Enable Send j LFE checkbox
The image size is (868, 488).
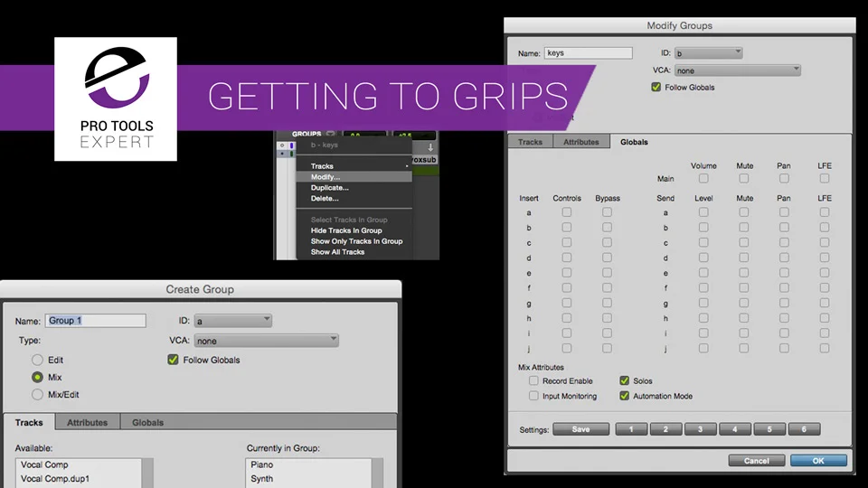click(825, 348)
